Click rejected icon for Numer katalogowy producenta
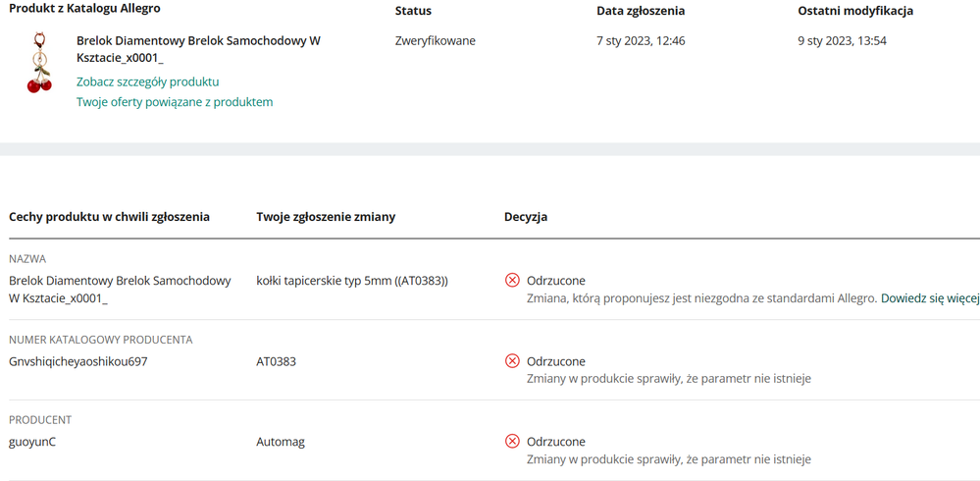Image resolution: width=980 pixels, height=481 pixels. pos(512,361)
